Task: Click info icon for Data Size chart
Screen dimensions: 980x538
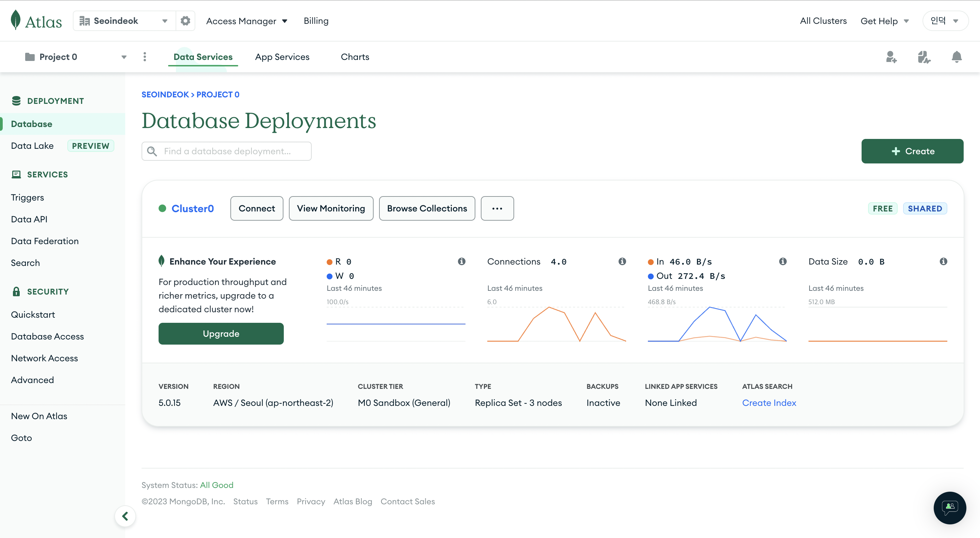Action: [x=943, y=261]
